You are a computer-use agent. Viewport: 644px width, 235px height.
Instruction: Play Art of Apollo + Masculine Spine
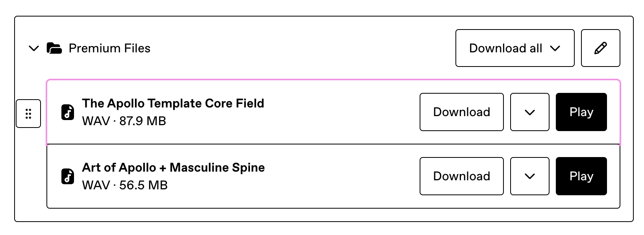click(581, 176)
